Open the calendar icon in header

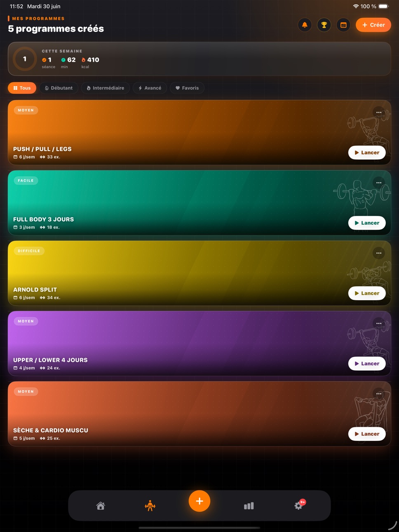click(343, 25)
